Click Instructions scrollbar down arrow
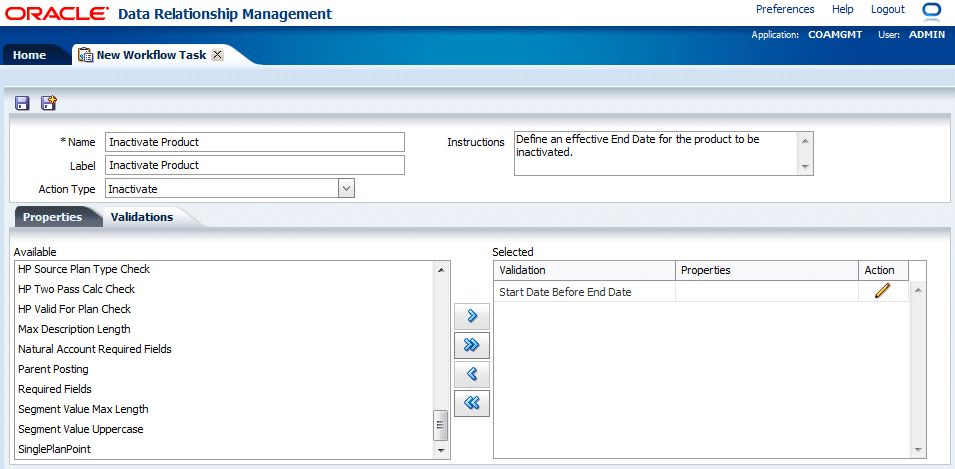955x469 pixels. pos(805,166)
